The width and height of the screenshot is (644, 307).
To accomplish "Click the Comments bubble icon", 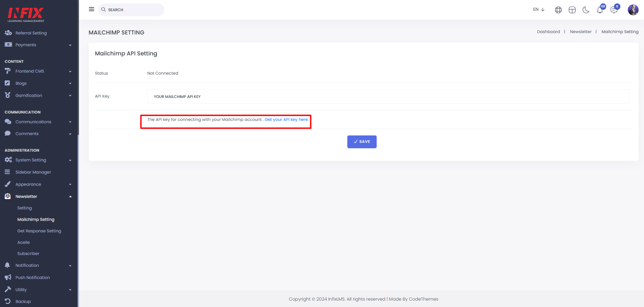I will [x=7, y=133].
